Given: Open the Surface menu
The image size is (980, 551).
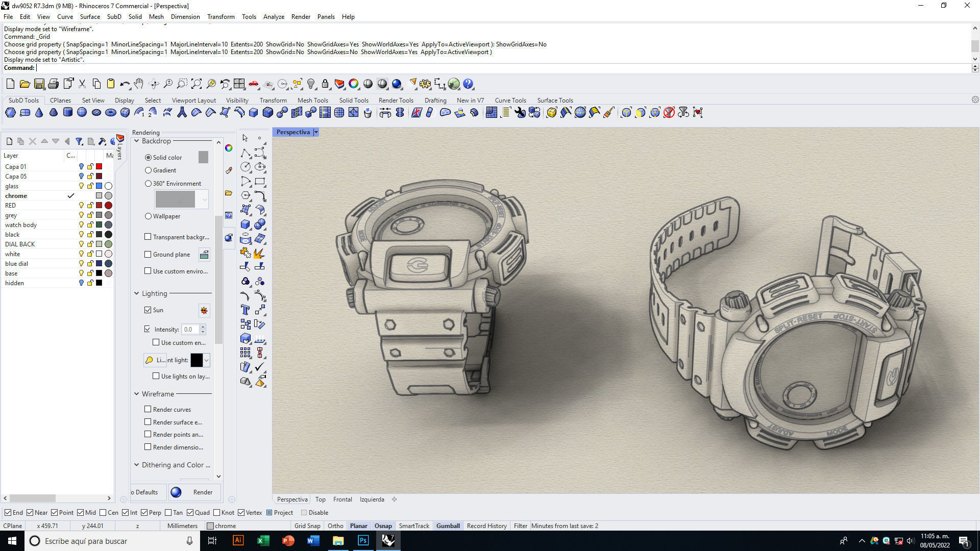Looking at the screenshot, I should (x=90, y=17).
